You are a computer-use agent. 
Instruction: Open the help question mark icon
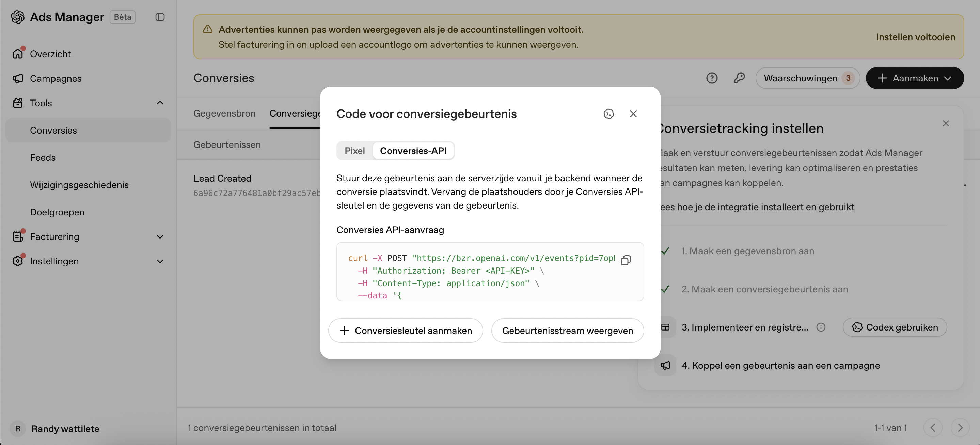(x=712, y=78)
